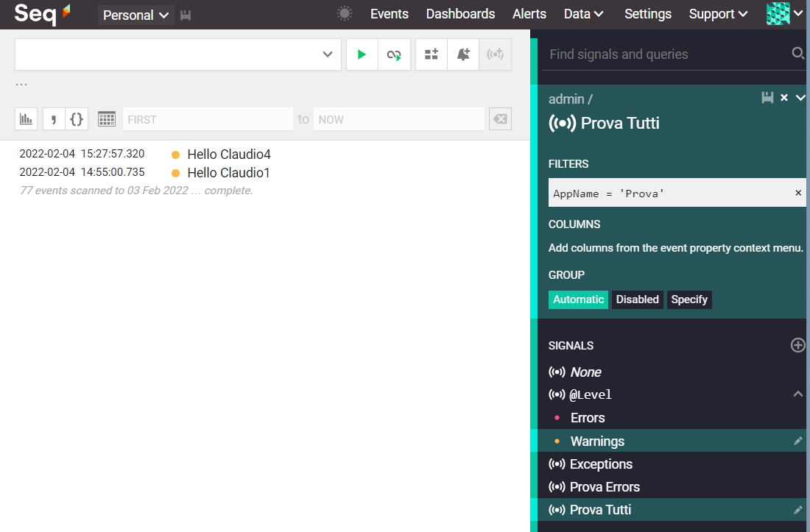The width and height of the screenshot is (810, 532).
Task: Open the histogram bar chart view
Action: point(26,118)
